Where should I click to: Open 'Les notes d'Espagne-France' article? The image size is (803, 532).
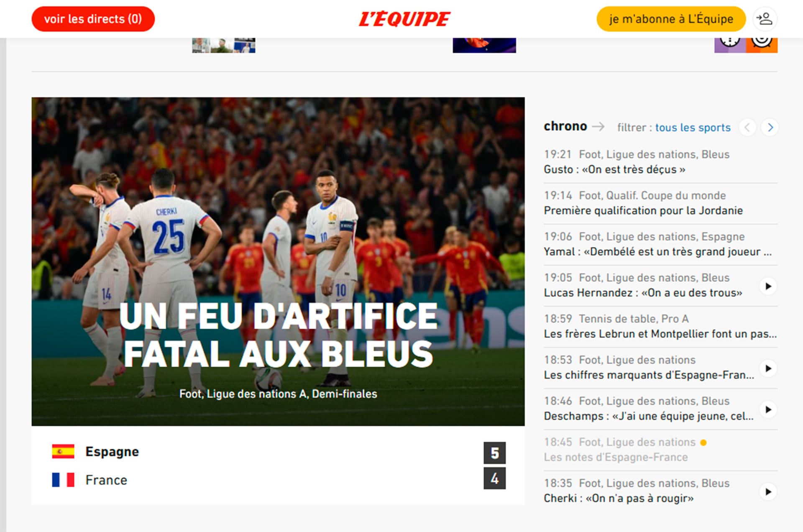(616, 457)
